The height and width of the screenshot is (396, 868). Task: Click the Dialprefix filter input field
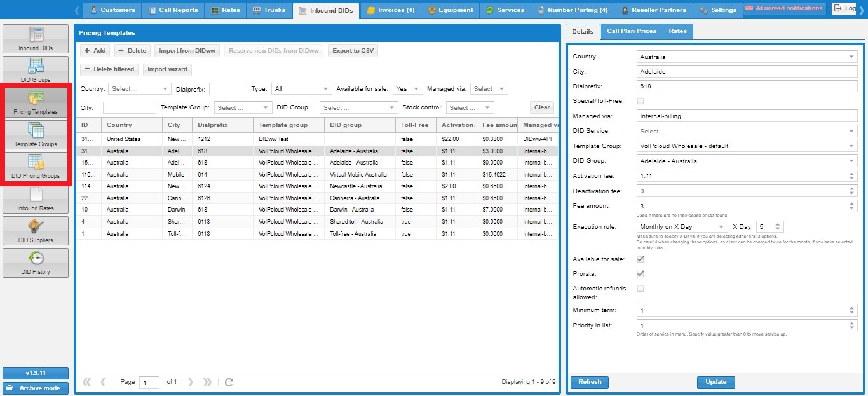tap(227, 89)
